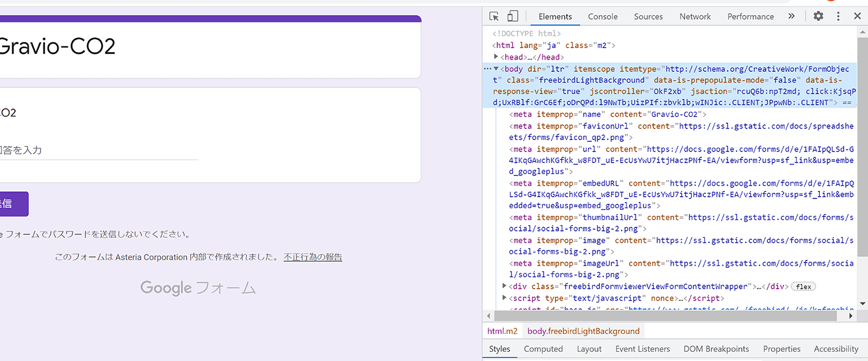Image resolution: width=868 pixels, height=361 pixels.
Task: Open the three-dot actions beside body node
Action: (x=487, y=69)
